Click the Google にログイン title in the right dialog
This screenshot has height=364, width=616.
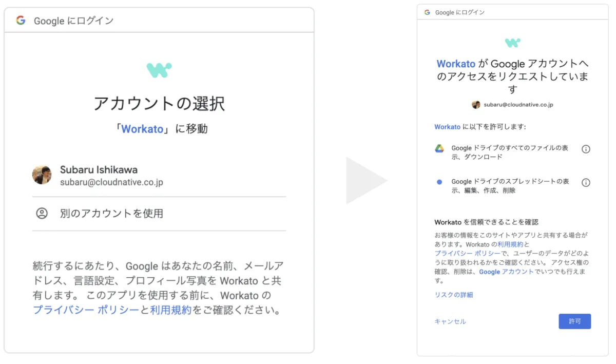point(460,12)
